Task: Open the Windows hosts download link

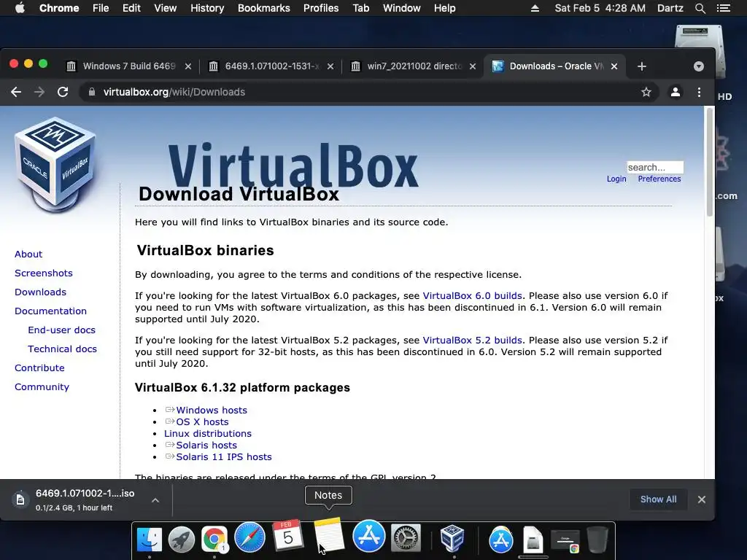Action: pyautogui.click(x=212, y=410)
